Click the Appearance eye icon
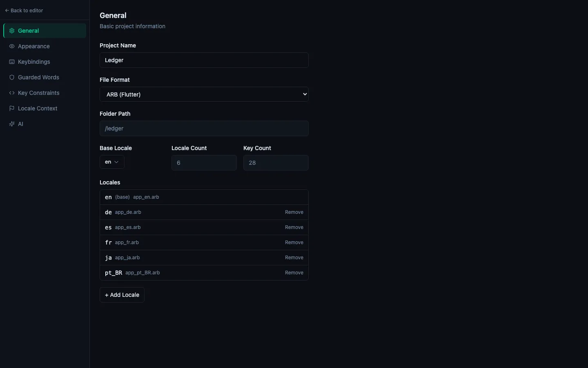 point(12,46)
